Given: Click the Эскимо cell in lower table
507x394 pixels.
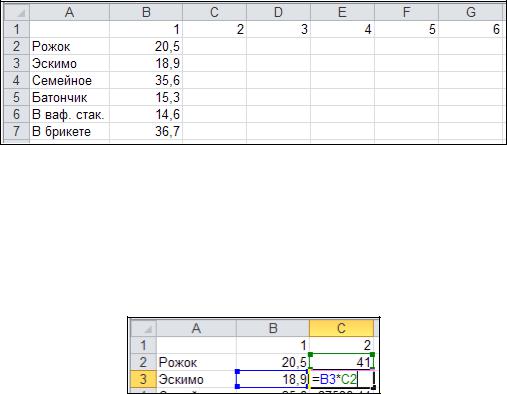Looking at the screenshot, I should pos(196,379).
